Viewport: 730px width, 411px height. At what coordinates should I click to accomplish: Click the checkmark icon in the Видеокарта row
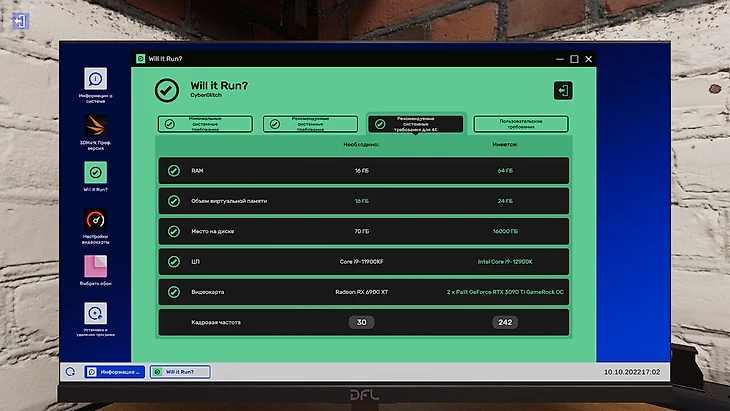tap(174, 292)
